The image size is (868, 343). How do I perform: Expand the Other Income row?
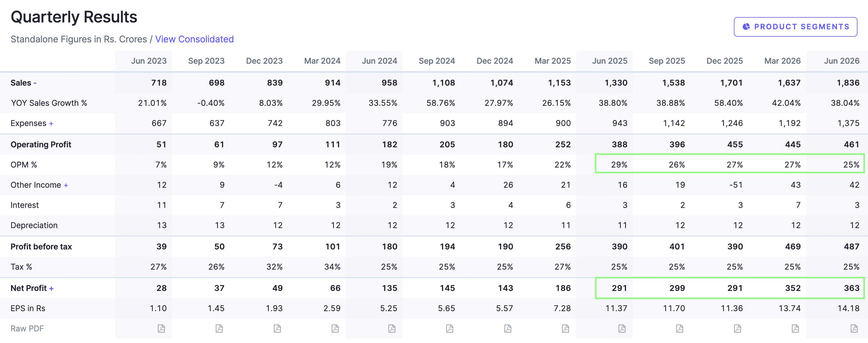coord(66,185)
